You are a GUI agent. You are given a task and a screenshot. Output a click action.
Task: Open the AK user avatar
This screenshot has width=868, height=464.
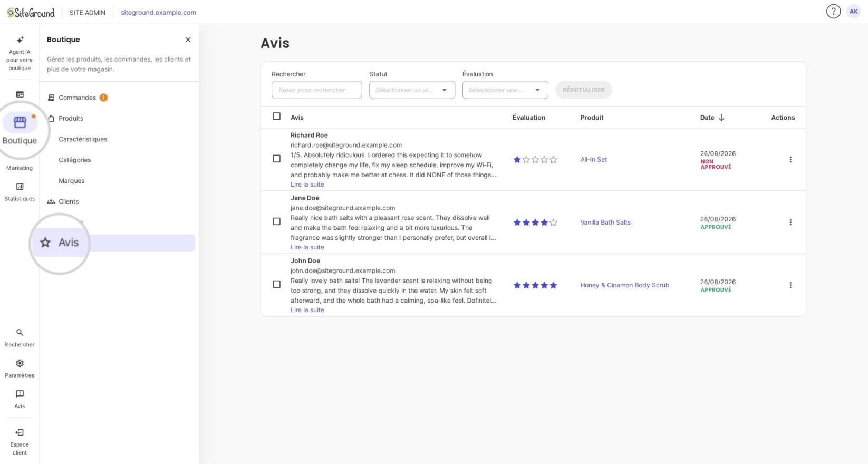(853, 11)
